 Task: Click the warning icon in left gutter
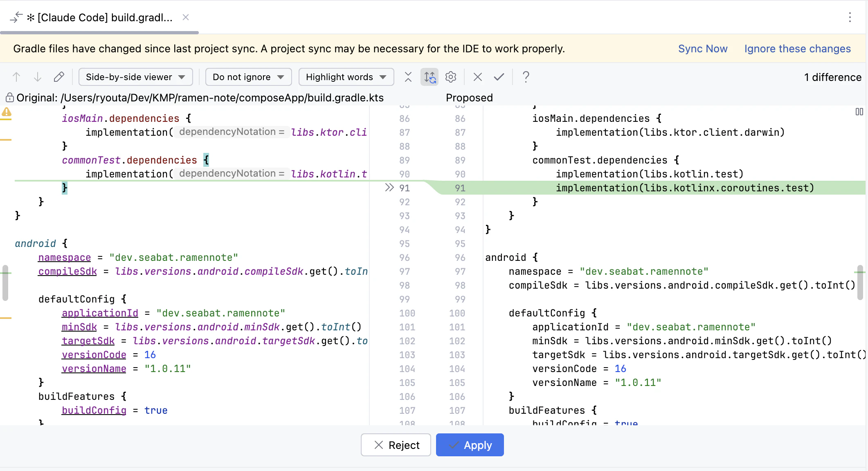click(7, 112)
